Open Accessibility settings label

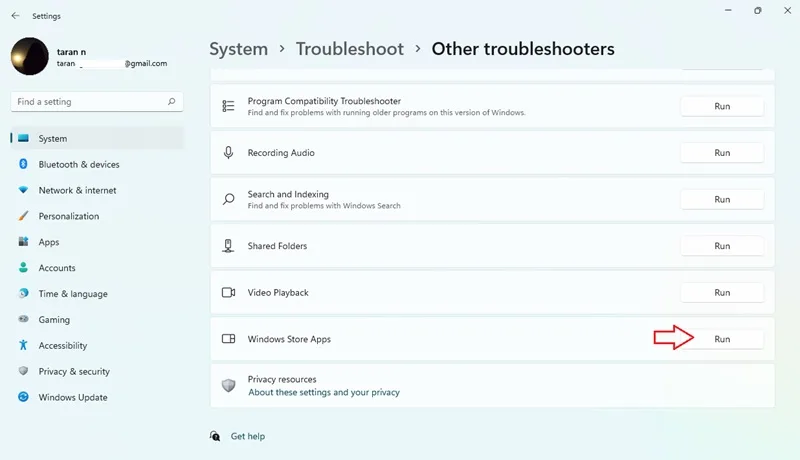pos(63,346)
